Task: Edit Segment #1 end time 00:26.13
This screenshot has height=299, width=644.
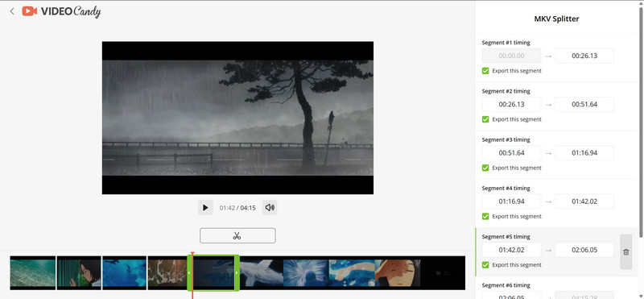Action: (584, 56)
